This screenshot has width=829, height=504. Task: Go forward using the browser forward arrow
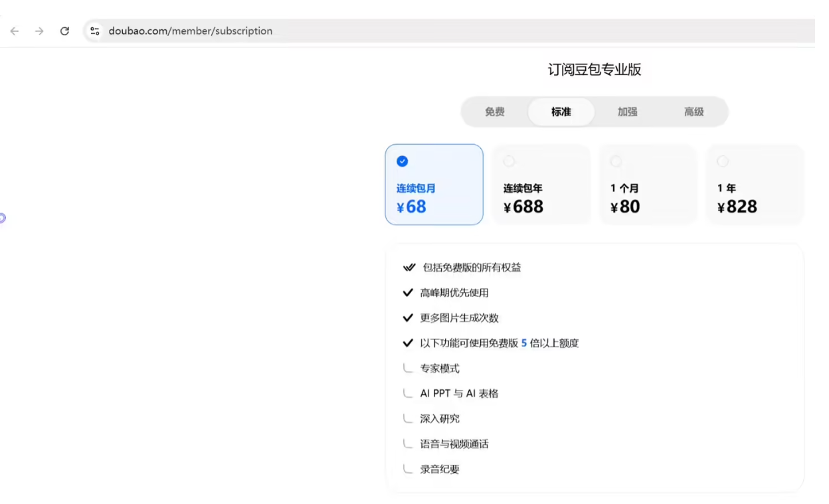coord(39,31)
